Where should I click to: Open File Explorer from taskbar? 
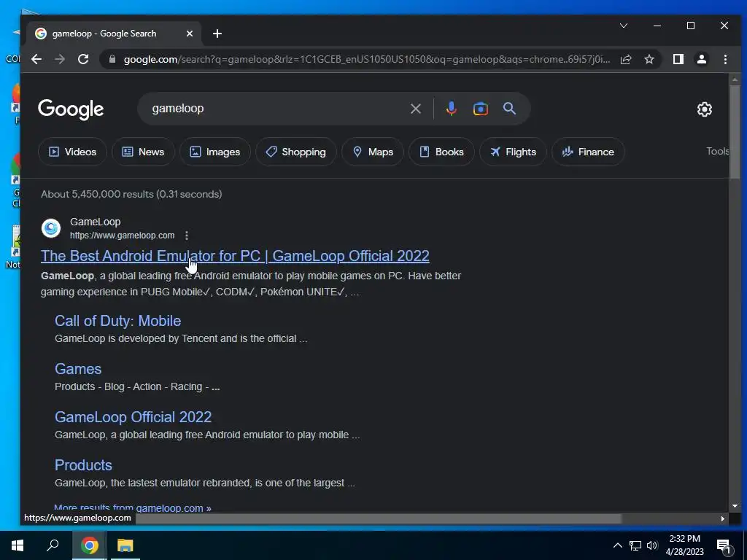click(x=125, y=545)
